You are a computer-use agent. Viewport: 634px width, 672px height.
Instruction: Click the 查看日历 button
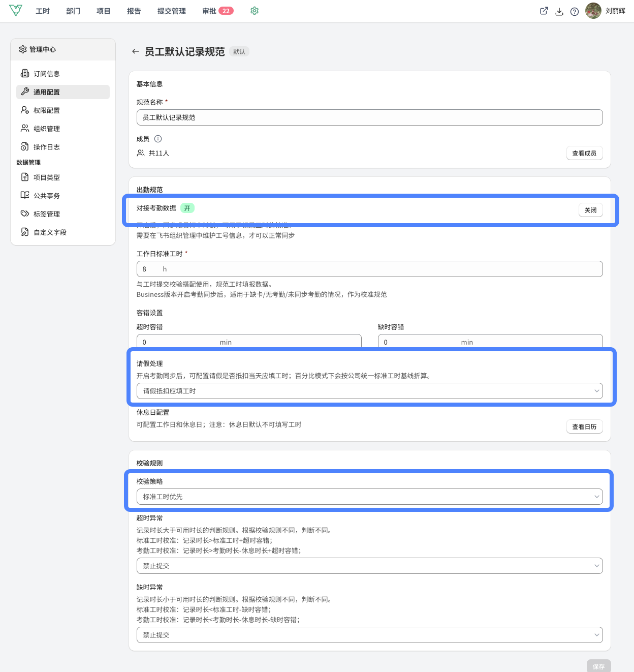(x=584, y=427)
